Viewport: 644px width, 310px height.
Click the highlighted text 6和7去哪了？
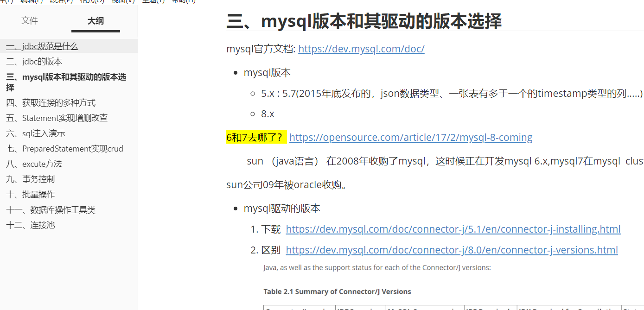click(x=257, y=137)
